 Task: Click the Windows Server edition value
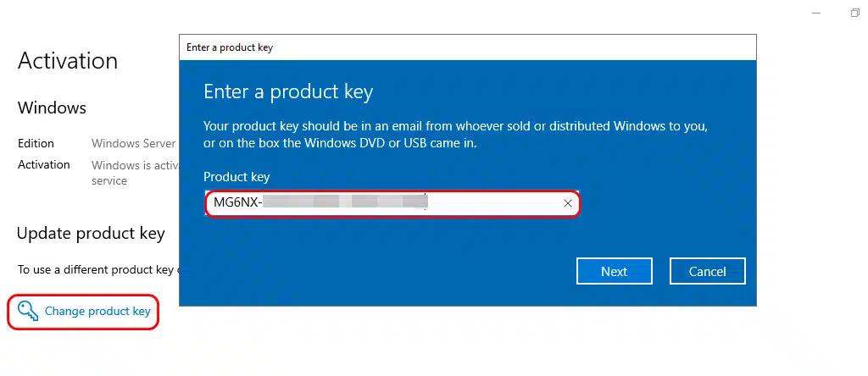click(x=134, y=143)
